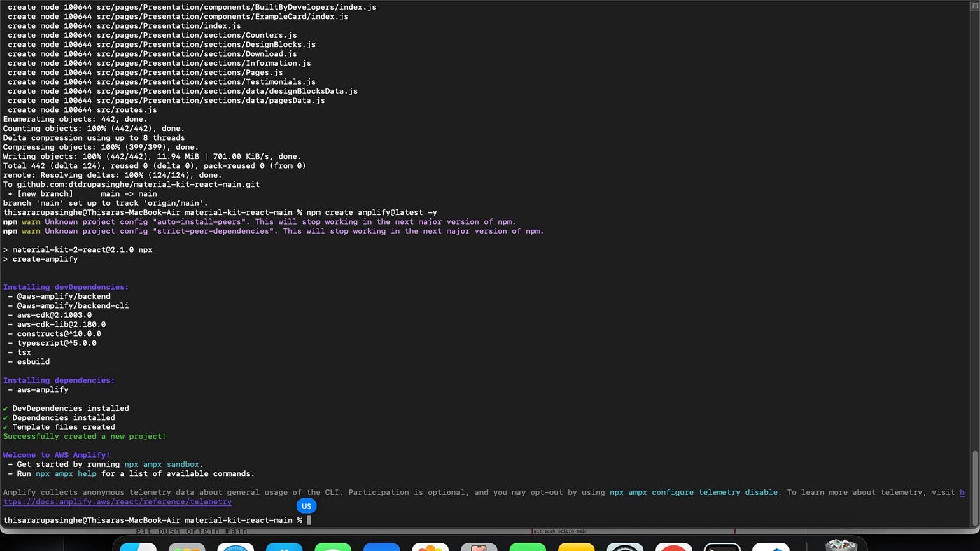Viewport: 980px width, 551px height.
Task: Click the 'material-kit-2-react@2.1.0 npx' line
Action: pyautogui.click(x=78, y=250)
